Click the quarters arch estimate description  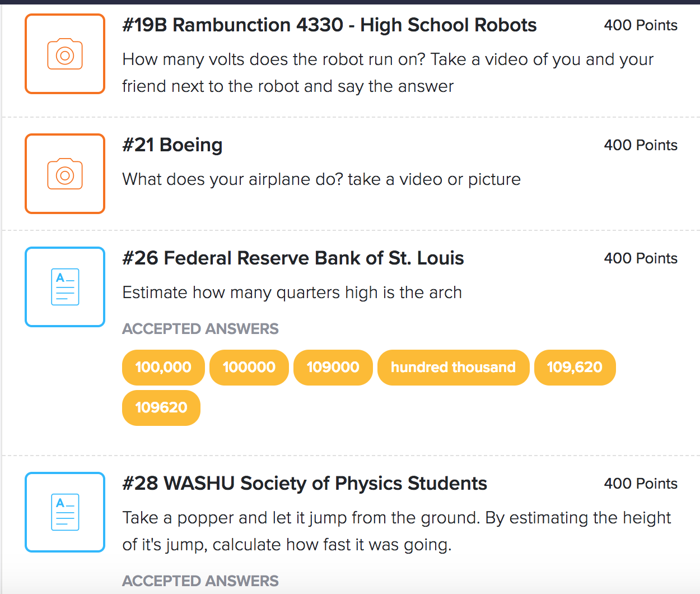click(x=292, y=293)
